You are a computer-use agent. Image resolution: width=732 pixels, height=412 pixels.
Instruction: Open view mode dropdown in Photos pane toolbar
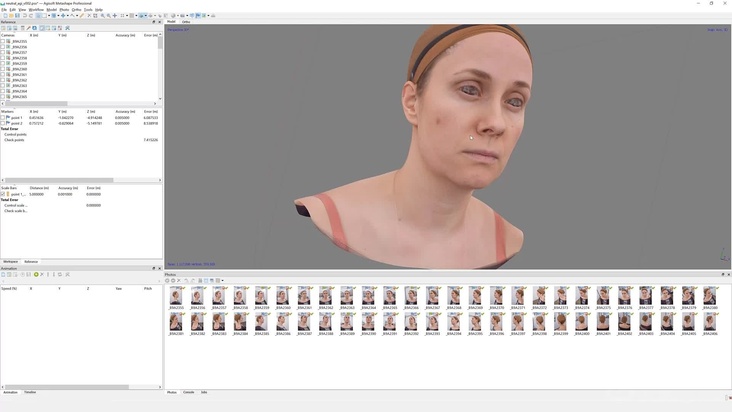[x=222, y=280]
